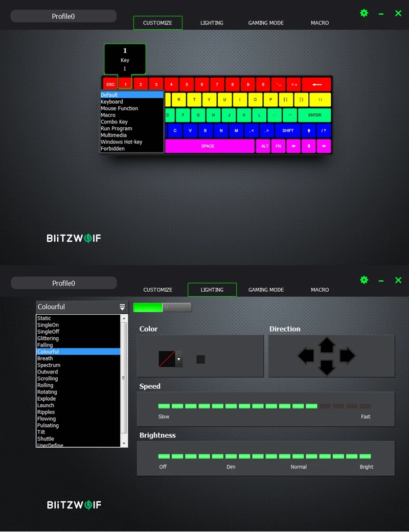The width and height of the screenshot is (409, 532).
Task: Open GAMING MODE tab in lower window
Action: pyautogui.click(x=266, y=290)
